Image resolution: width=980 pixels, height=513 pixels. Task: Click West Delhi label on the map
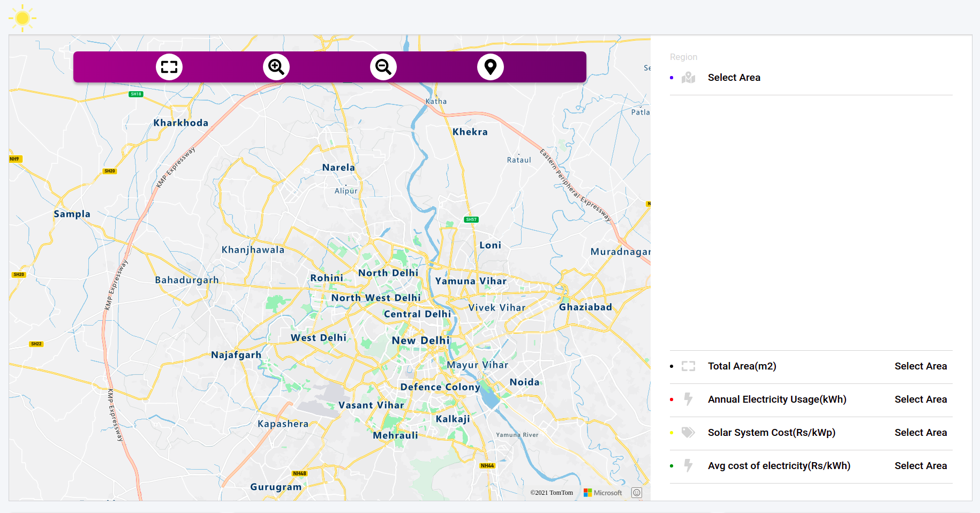click(x=319, y=338)
